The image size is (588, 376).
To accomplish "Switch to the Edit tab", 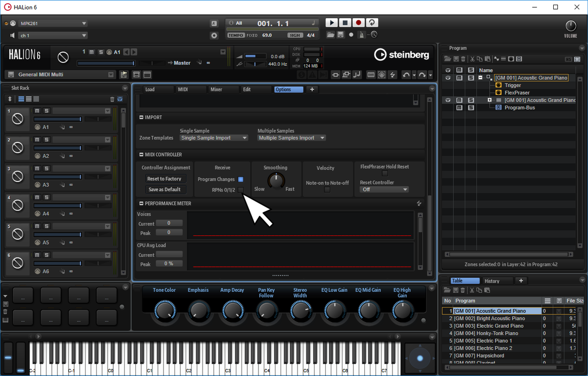I will pyautogui.click(x=256, y=89).
